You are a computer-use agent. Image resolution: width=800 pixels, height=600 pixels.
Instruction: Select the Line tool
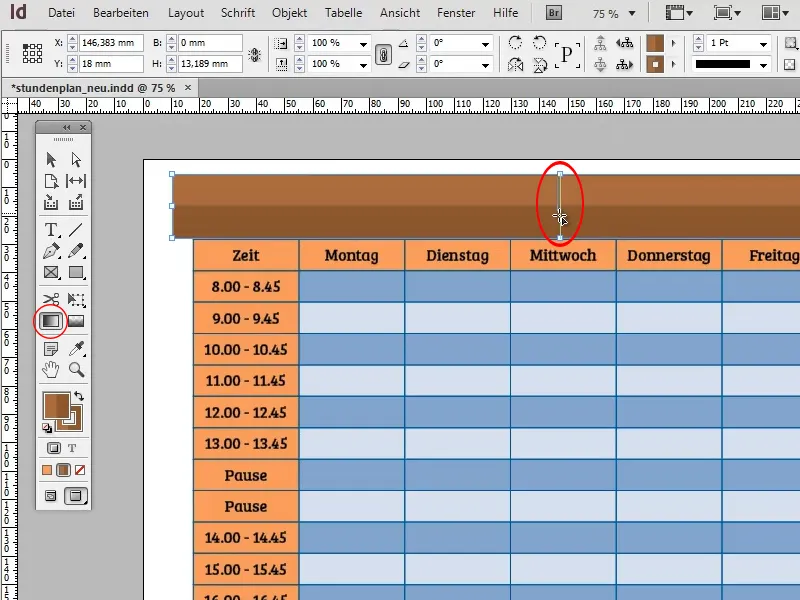pyautogui.click(x=76, y=230)
